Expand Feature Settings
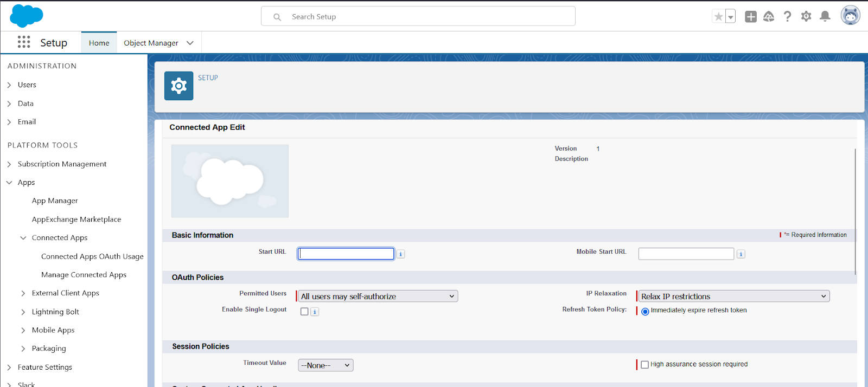Screen dimensions: 868x387 pos(9,367)
